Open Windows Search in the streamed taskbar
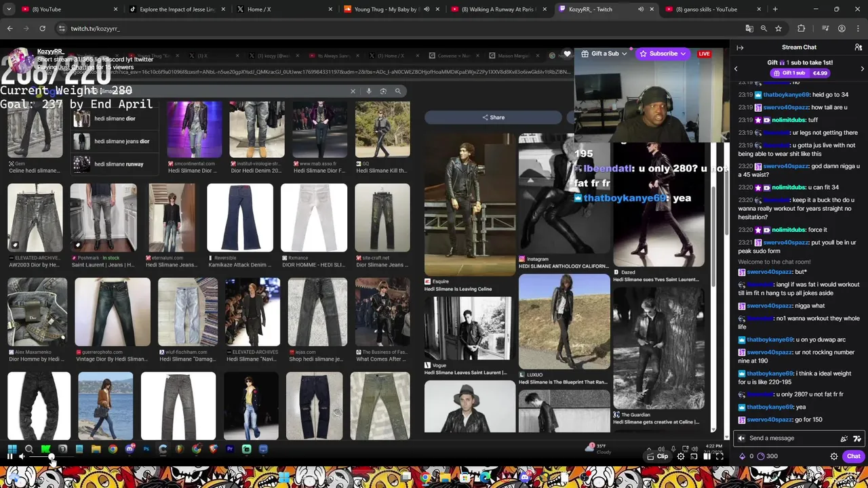Screen dimensions: 868x488 28,449
